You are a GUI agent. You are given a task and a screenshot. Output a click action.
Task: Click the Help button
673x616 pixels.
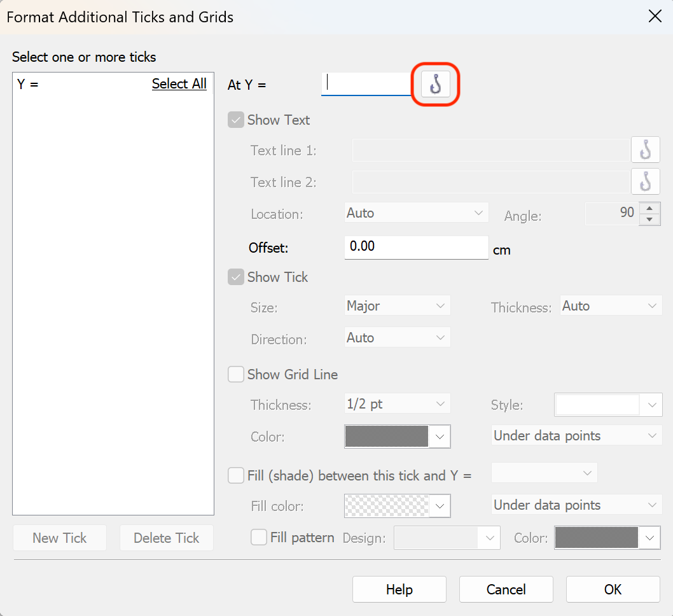click(399, 590)
